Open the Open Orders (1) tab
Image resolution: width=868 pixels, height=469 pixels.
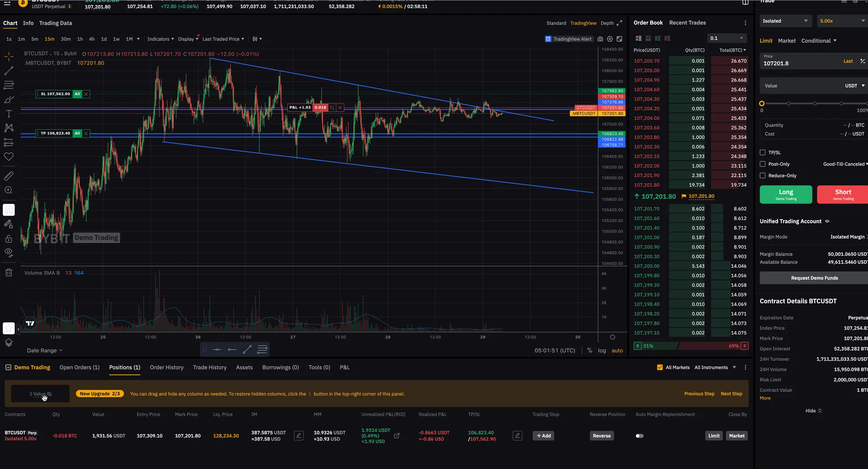point(80,367)
